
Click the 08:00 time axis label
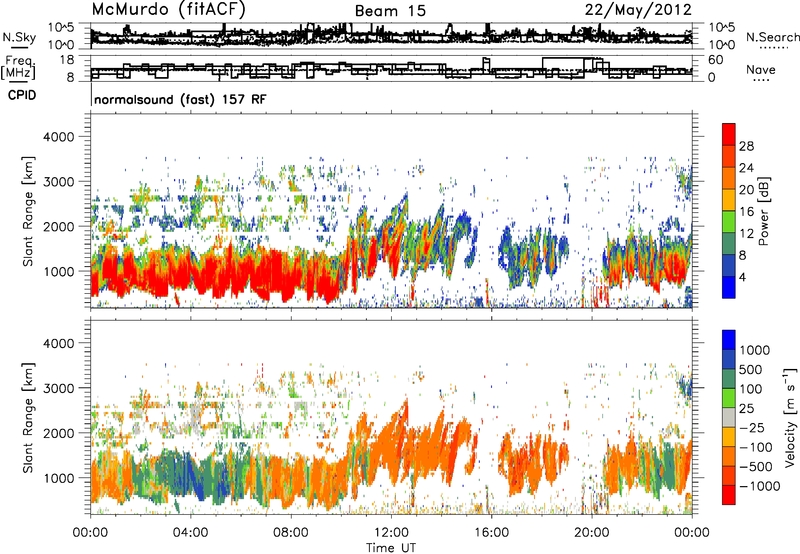(290, 533)
